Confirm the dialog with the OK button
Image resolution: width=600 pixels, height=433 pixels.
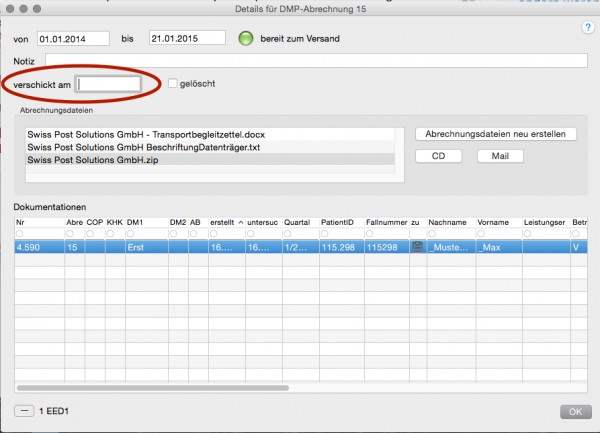(x=576, y=412)
